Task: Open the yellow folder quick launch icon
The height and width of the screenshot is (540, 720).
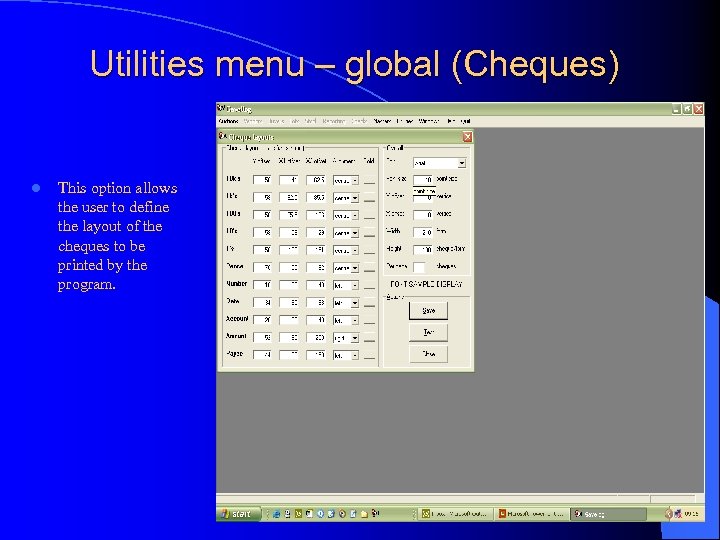Action: pyautogui.click(x=364, y=514)
